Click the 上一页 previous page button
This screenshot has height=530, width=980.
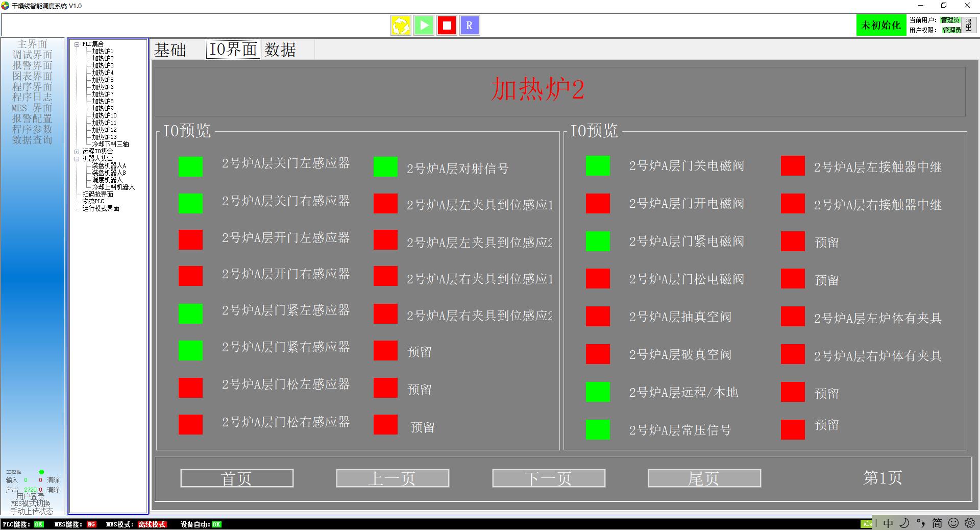coord(393,478)
